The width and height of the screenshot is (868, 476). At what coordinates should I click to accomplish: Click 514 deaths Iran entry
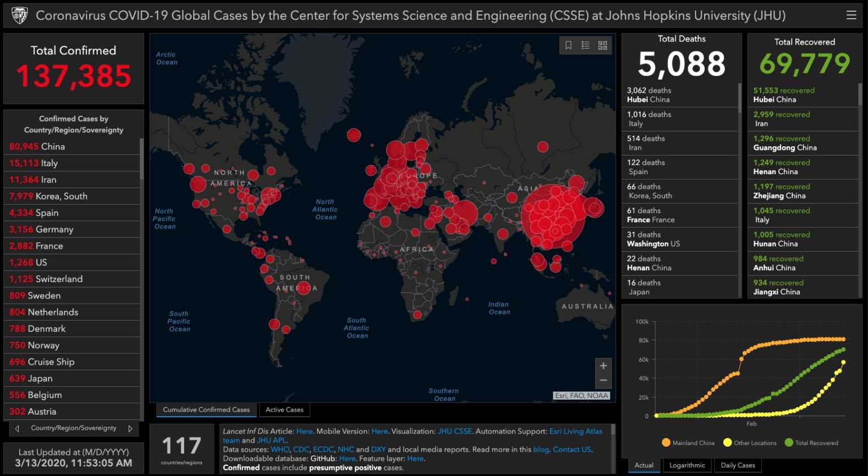(680, 143)
